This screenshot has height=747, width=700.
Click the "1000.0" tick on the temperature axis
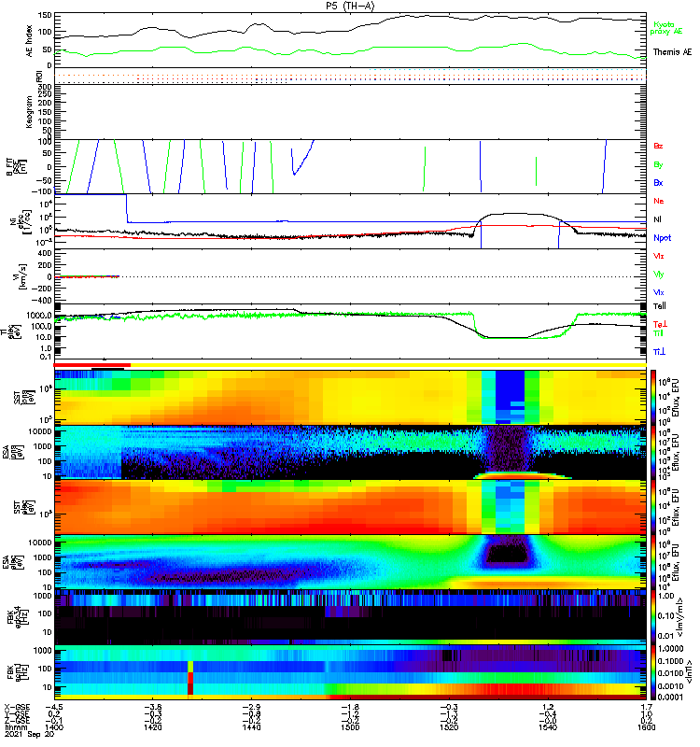tap(39, 316)
